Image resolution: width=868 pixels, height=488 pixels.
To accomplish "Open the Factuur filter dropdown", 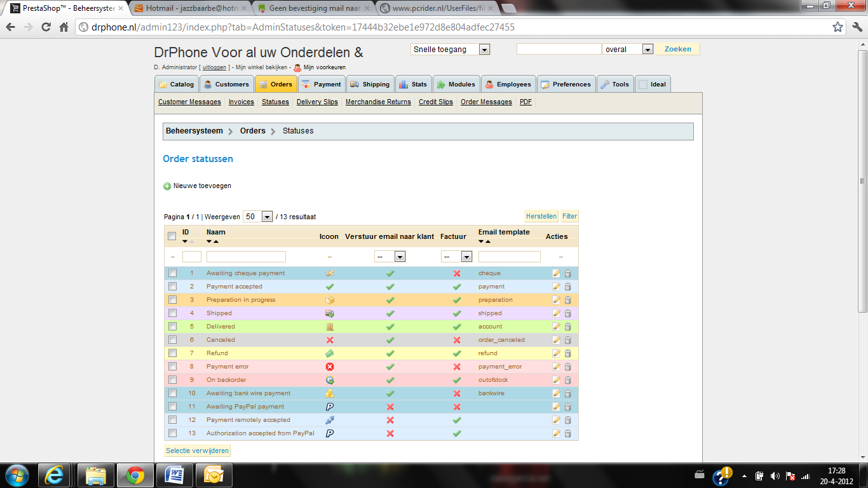I will (x=456, y=257).
